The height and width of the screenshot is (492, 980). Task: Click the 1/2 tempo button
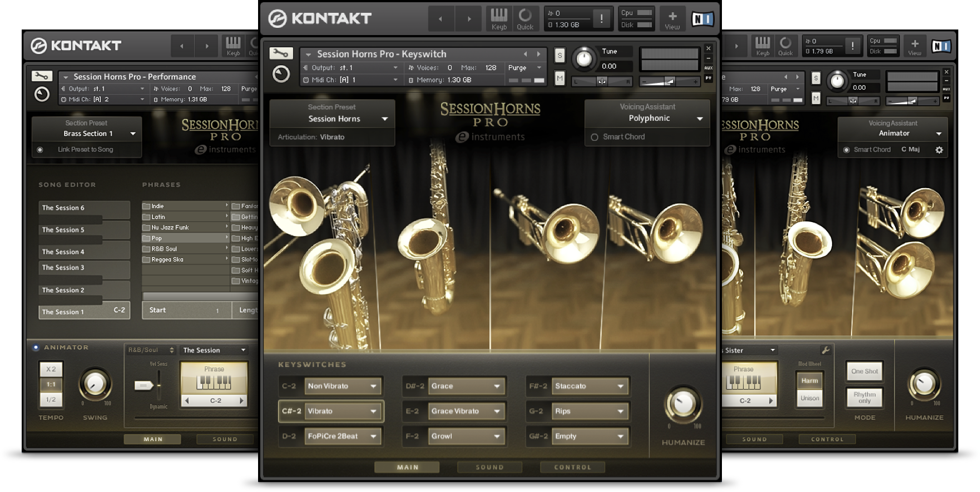[x=51, y=399]
